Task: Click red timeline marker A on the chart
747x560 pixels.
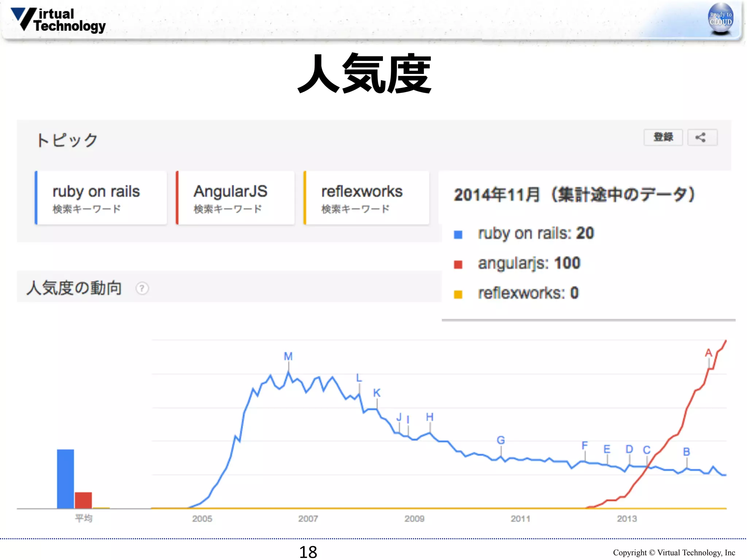Action: tap(708, 353)
